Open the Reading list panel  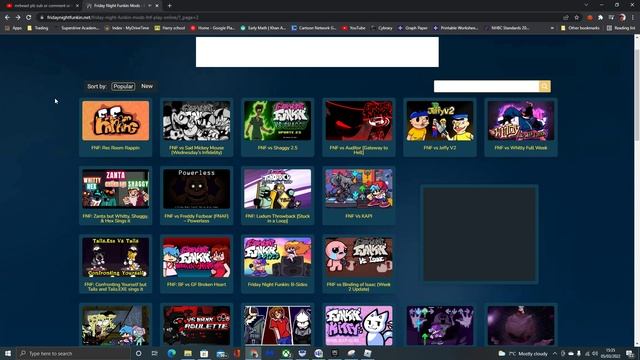click(621, 28)
